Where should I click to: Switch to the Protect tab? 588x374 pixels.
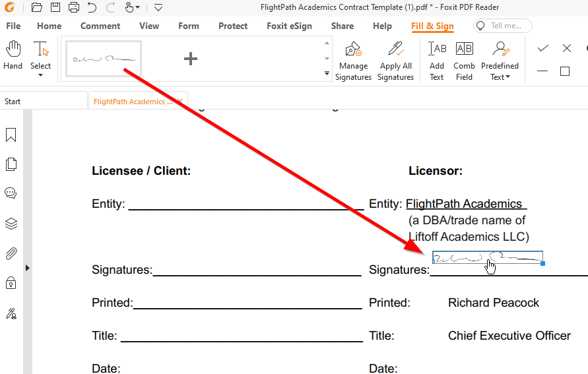coord(233,26)
